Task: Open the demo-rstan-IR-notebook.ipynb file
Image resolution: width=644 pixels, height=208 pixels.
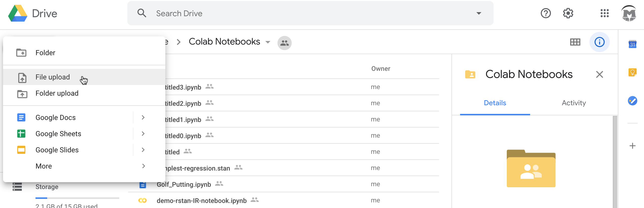Action: coord(201,200)
